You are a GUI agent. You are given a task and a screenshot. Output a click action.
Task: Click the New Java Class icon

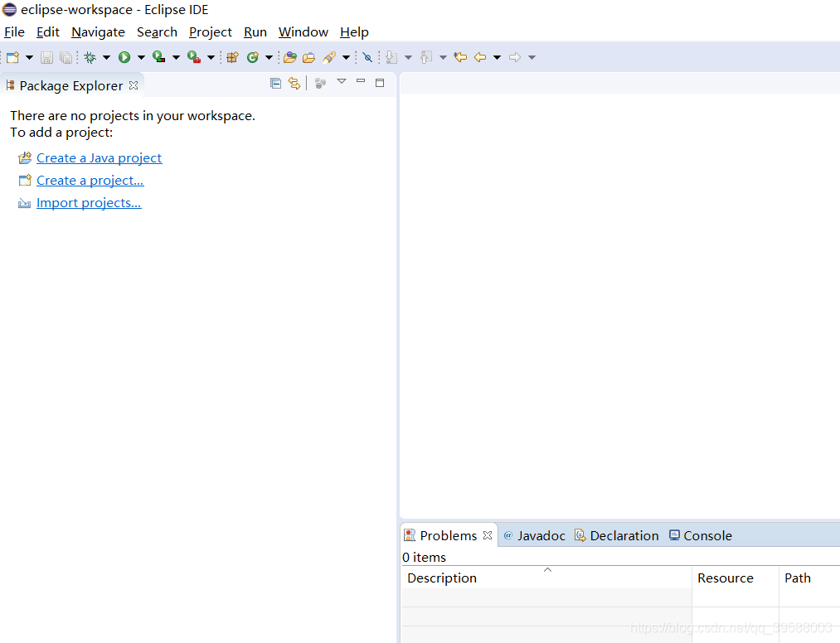(x=253, y=57)
